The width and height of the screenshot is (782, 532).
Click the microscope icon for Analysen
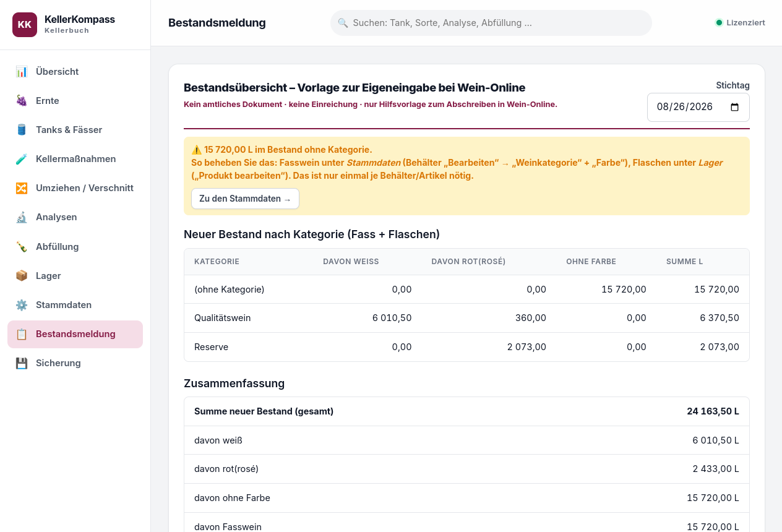(x=22, y=217)
